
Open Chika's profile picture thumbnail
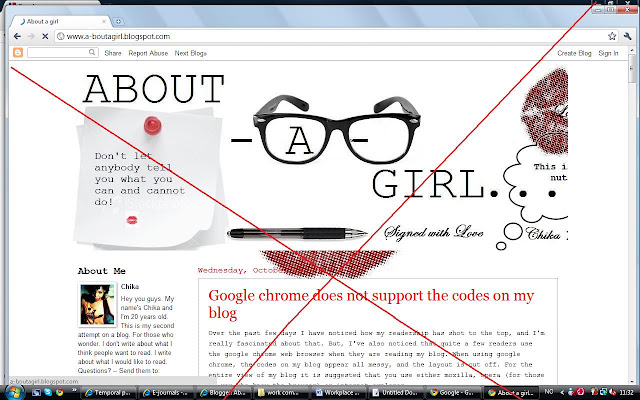(97, 304)
